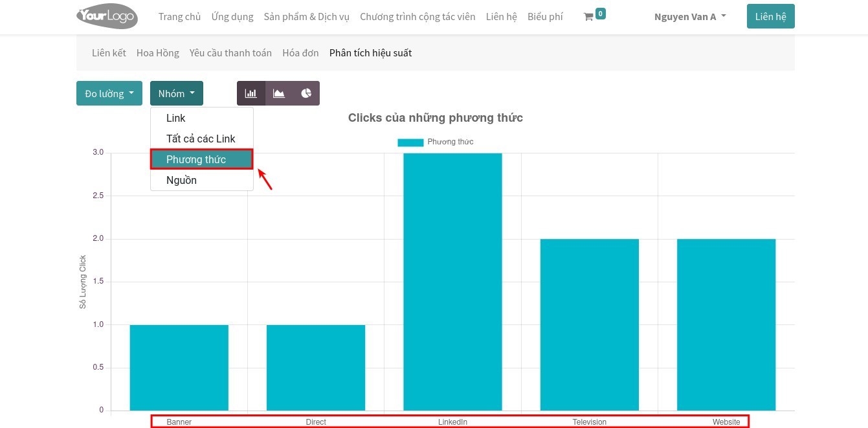
Task: Click the LinkedIn bar in chart
Action: pos(452,282)
